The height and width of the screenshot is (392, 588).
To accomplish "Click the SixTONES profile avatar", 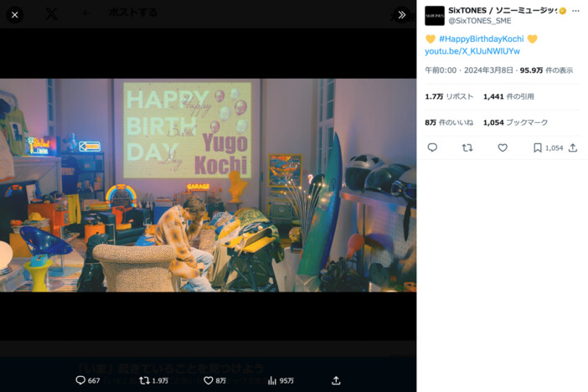I will point(434,16).
